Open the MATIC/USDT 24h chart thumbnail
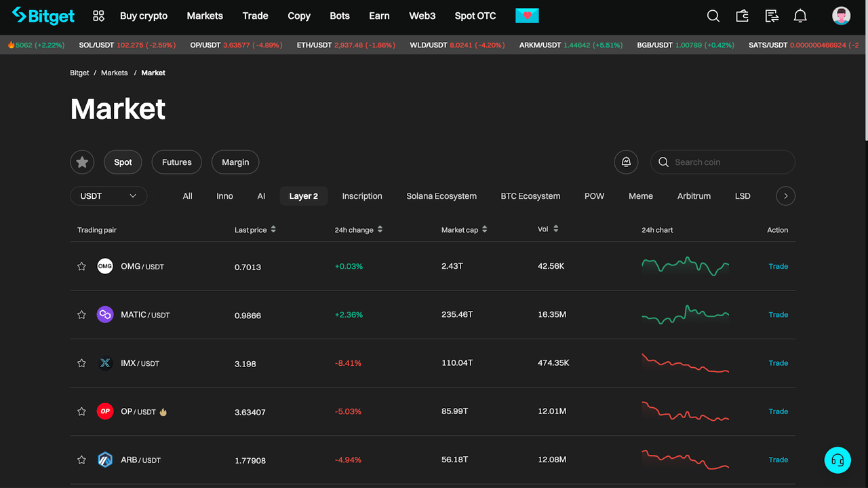This screenshot has height=488, width=868. pos(686,314)
